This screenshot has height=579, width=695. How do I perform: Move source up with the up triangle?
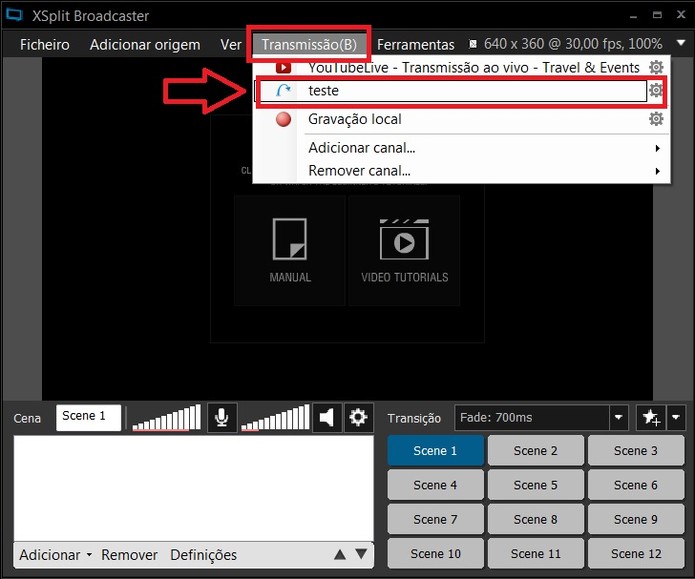pyautogui.click(x=340, y=554)
